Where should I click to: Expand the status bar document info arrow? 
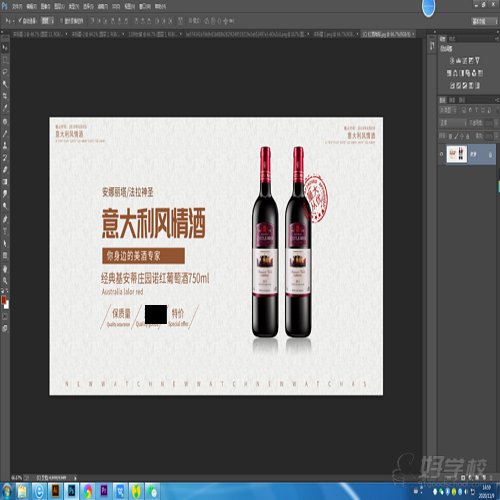[x=75, y=478]
